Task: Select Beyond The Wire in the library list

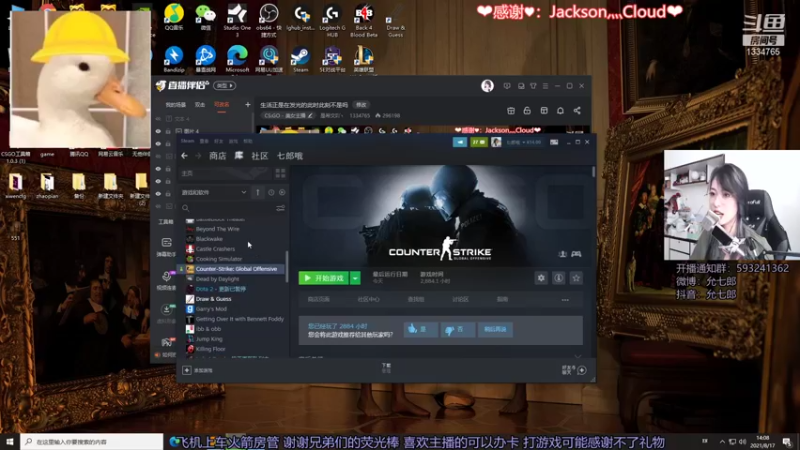Action: click(217, 229)
